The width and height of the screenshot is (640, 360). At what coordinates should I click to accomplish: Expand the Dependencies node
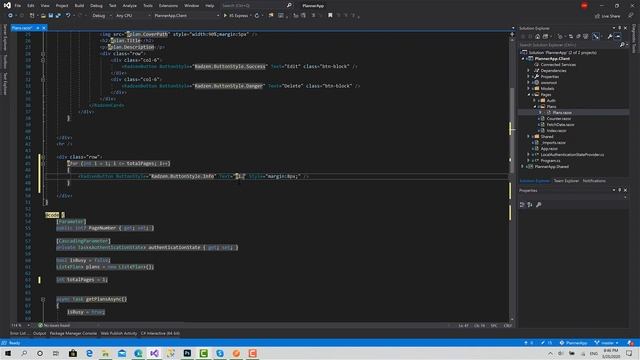(x=529, y=71)
